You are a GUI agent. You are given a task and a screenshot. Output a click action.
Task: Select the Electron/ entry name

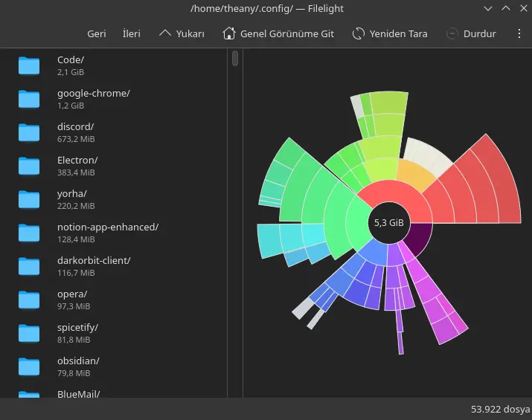77,161
